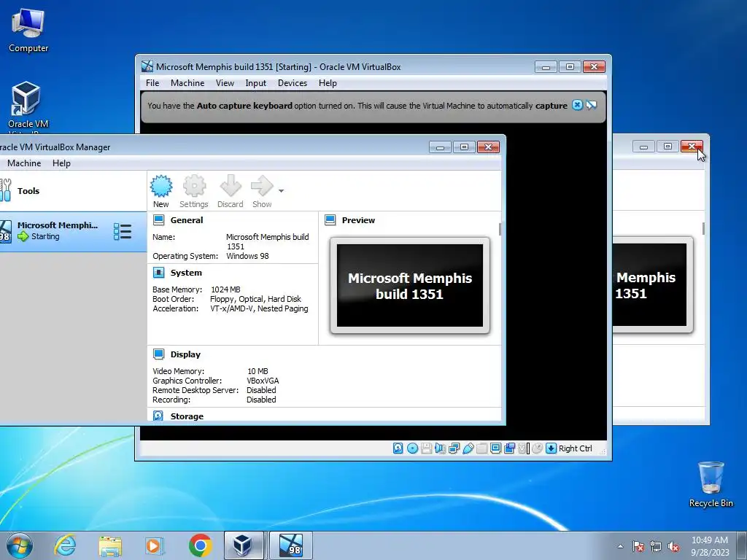Click the keyboard capture arrow indicator near Right Ctrl
747x560 pixels.
[551, 448]
